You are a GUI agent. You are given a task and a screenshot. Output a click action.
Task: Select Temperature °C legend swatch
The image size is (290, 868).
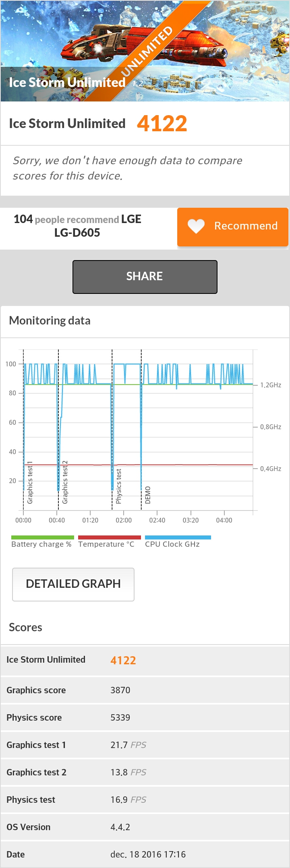[x=110, y=537]
